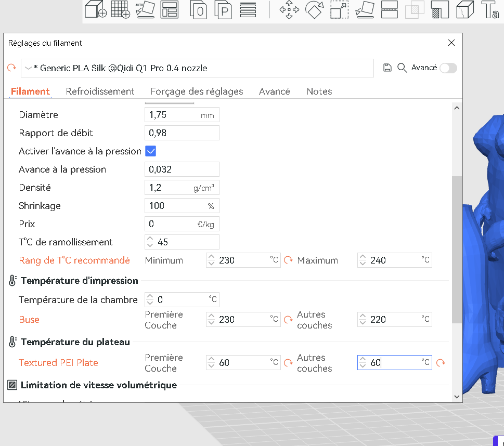The width and height of the screenshot is (504, 446).
Task: Open the Generic PLA Silk preset dropdown
Action: pos(197,68)
